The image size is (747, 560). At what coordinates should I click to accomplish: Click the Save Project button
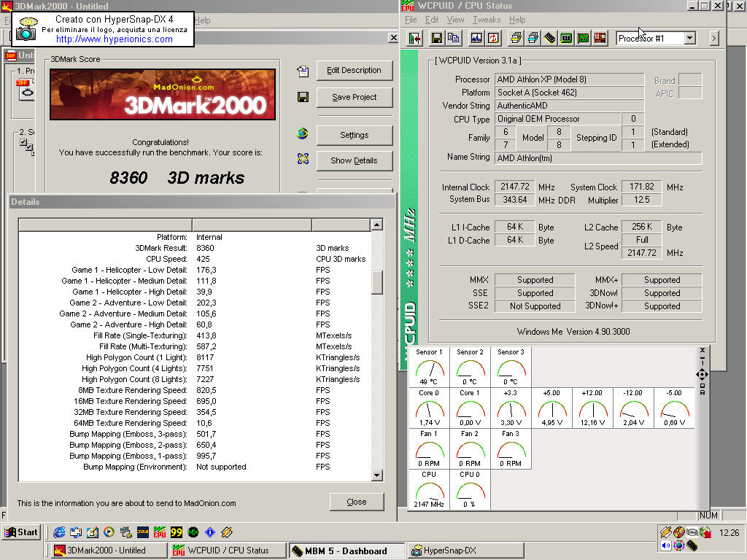[355, 97]
